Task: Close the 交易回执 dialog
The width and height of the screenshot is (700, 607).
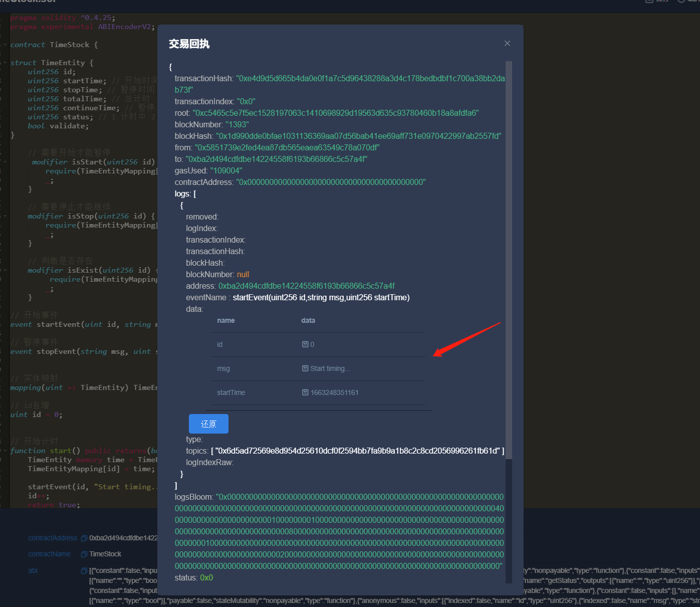Action: click(507, 43)
